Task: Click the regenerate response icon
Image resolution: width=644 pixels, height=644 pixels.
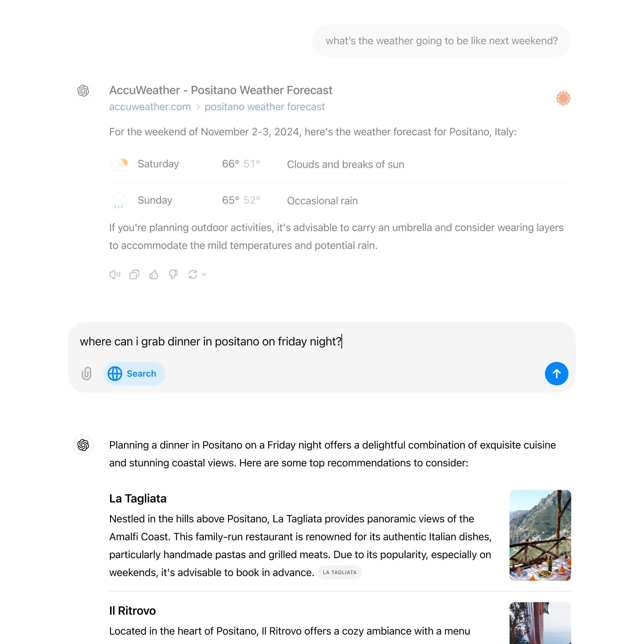Action: click(193, 274)
